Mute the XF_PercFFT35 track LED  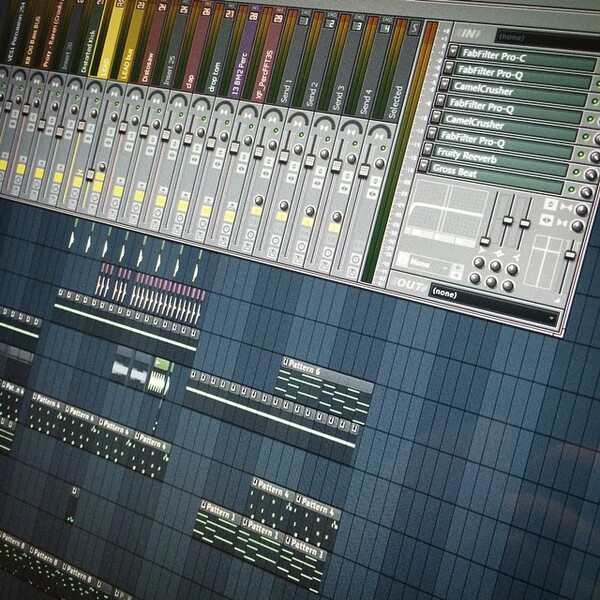[251, 127]
